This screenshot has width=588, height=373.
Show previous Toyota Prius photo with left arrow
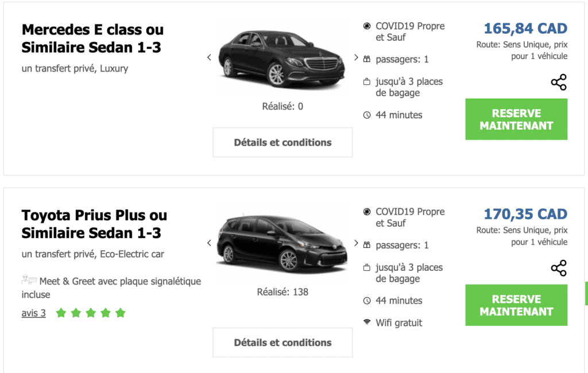209,243
